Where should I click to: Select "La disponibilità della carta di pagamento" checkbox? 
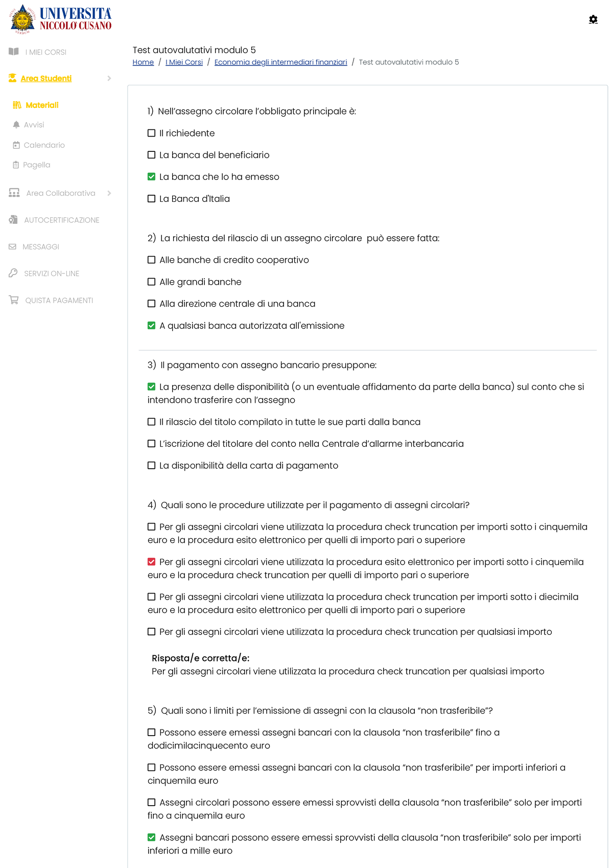tap(152, 465)
